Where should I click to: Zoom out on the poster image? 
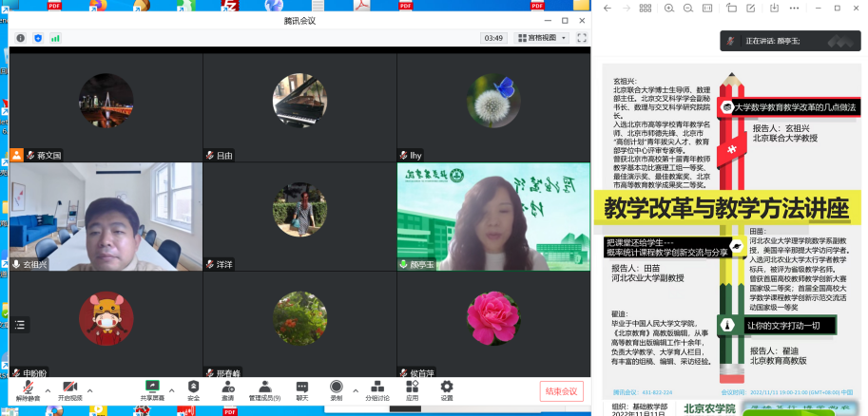point(688,9)
